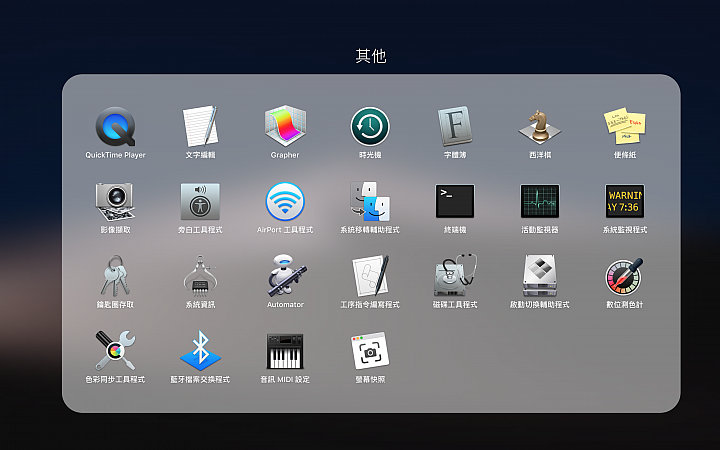720x450 pixels.
Task: Click the 其他 folder title
Action: pos(371,56)
